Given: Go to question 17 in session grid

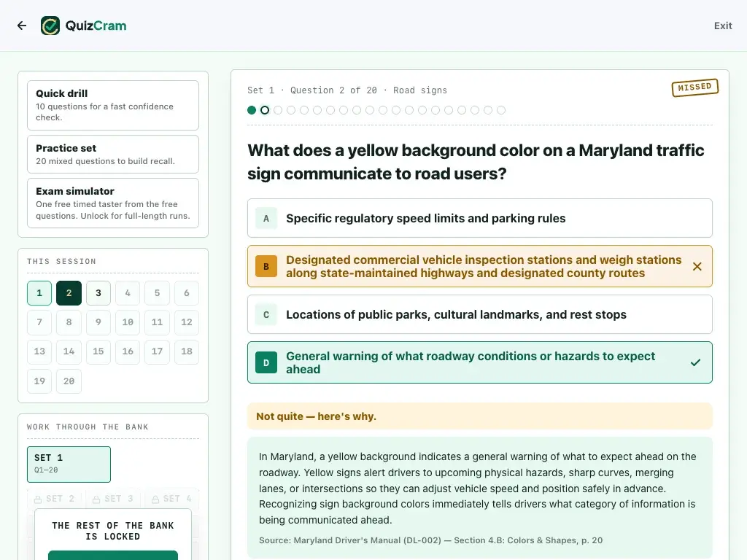Looking at the screenshot, I should click(158, 351).
